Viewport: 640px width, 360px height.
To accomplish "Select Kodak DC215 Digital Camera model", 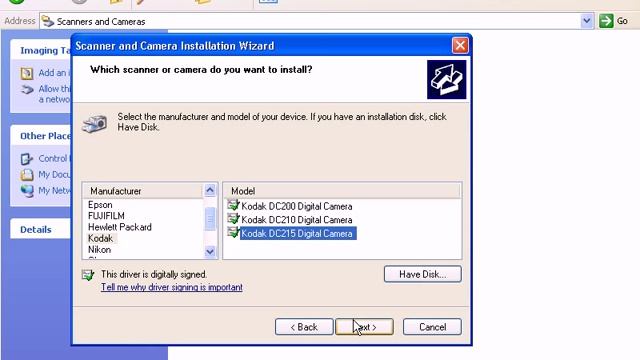I will coord(298,233).
